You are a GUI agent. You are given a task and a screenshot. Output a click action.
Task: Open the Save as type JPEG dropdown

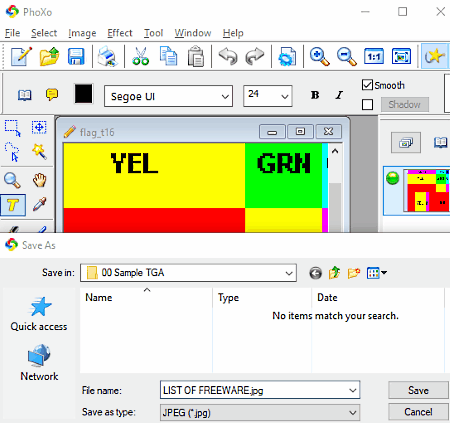click(x=260, y=413)
